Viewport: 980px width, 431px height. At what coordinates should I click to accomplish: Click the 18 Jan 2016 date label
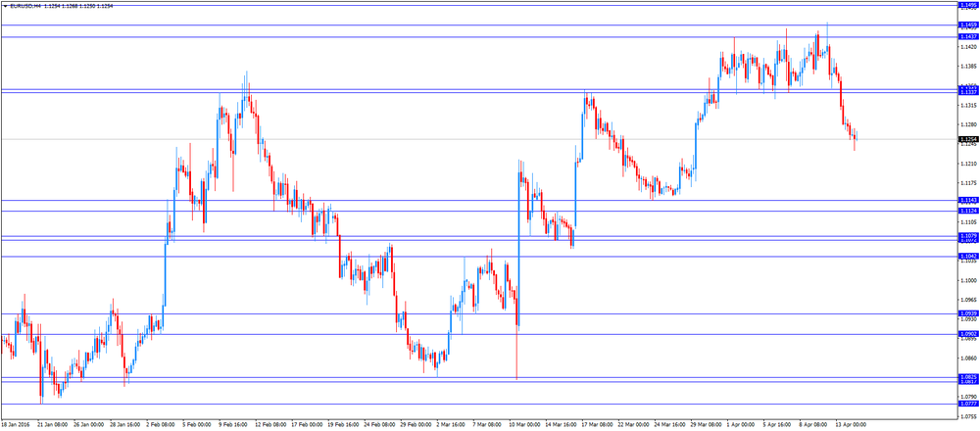(x=15, y=425)
